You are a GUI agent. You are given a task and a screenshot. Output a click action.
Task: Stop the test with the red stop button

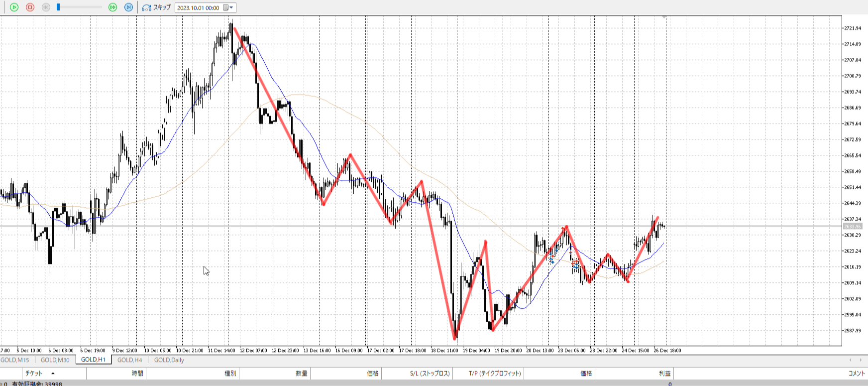30,7
